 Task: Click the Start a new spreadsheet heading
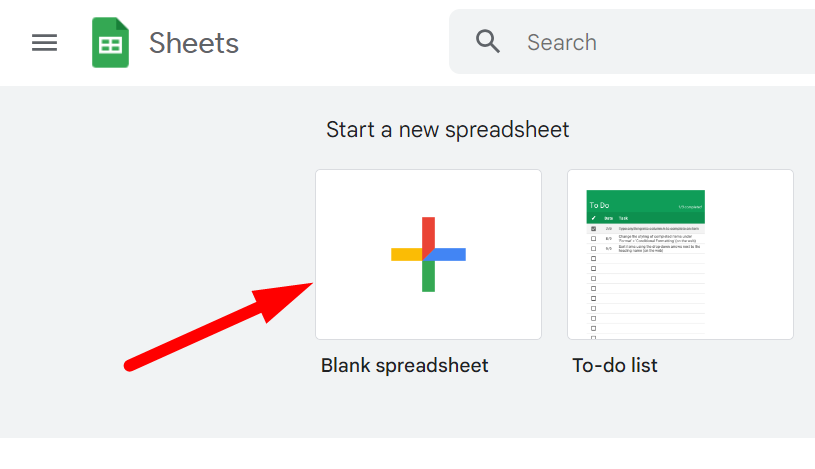447,130
